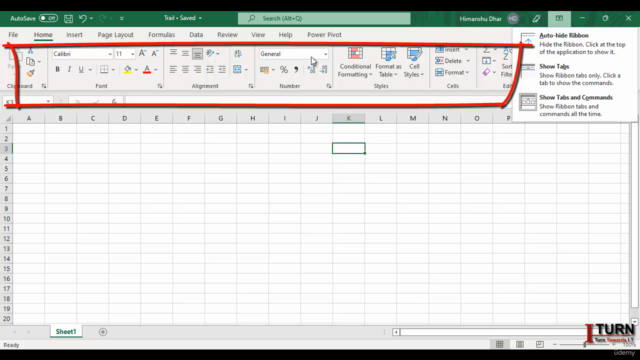Open the Undo history dropdown arrow

click(91, 18)
